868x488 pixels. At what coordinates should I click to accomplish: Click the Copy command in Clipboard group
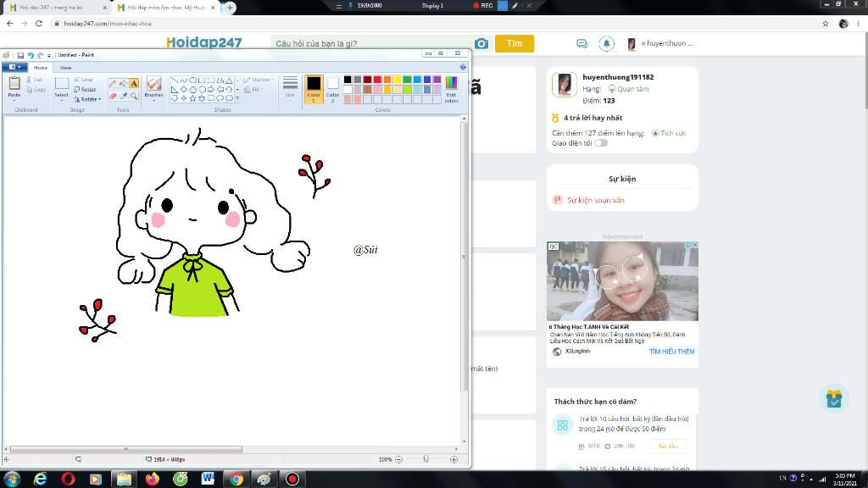[x=36, y=90]
